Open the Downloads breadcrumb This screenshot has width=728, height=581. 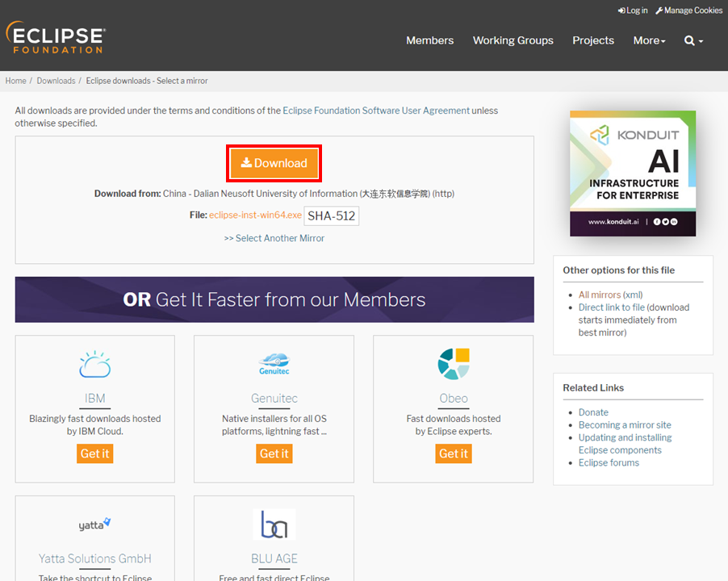56,81
